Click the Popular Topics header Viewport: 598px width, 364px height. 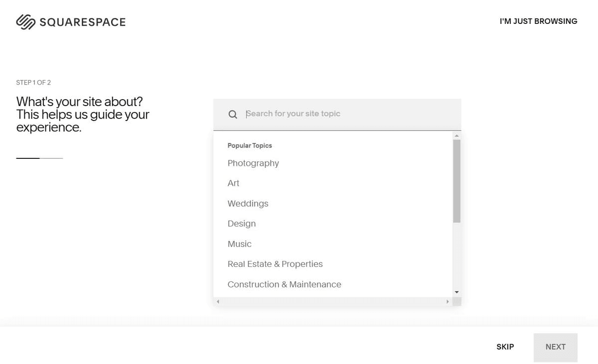coord(250,145)
